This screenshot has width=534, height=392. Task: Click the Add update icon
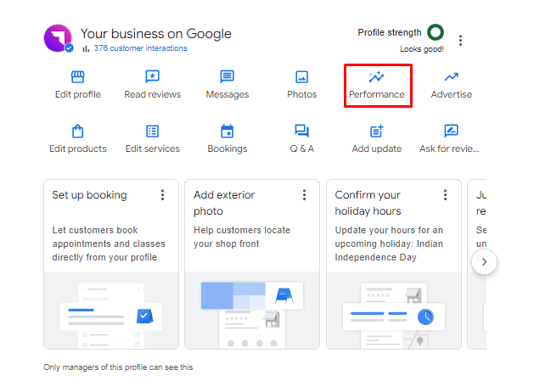[377, 131]
